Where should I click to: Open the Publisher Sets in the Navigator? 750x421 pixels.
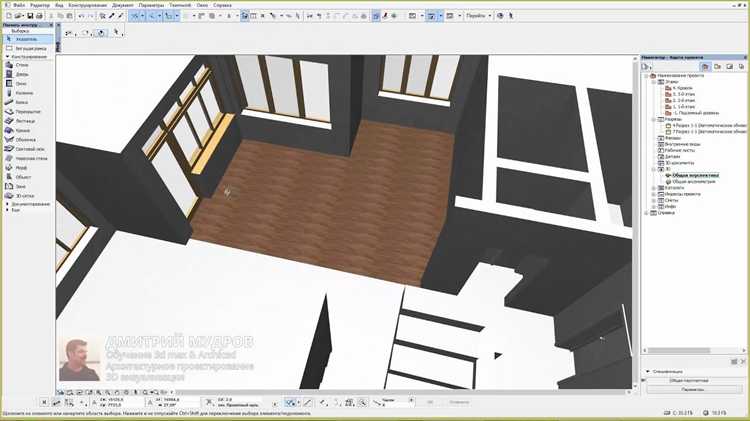coord(741,67)
